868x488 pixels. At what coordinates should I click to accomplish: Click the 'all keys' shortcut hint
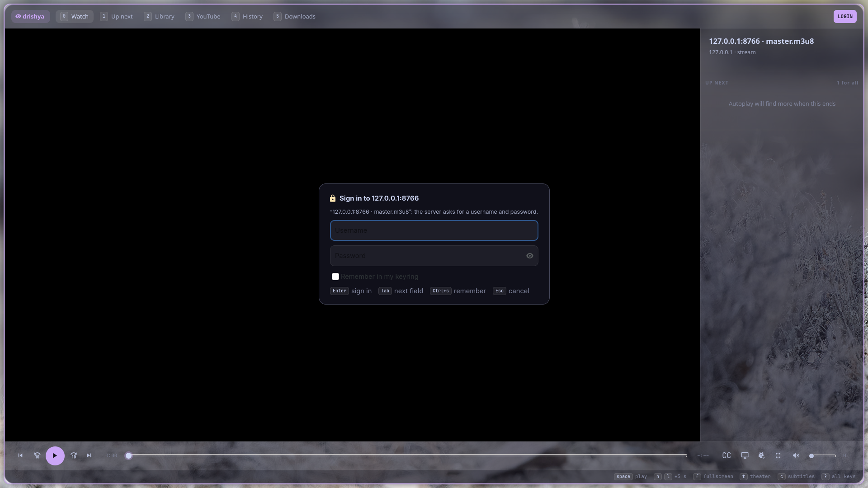coord(839,477)
